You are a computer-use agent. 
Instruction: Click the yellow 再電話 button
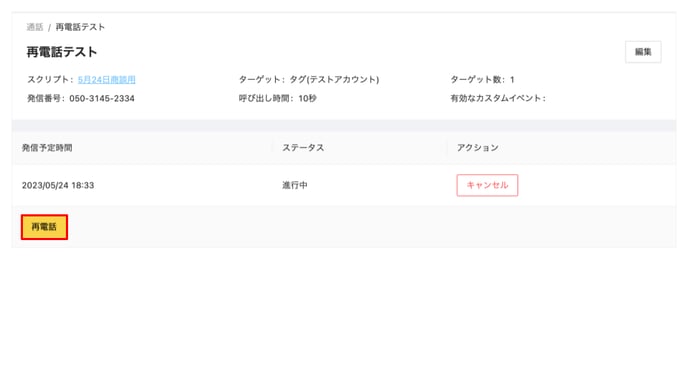(44, 227)
